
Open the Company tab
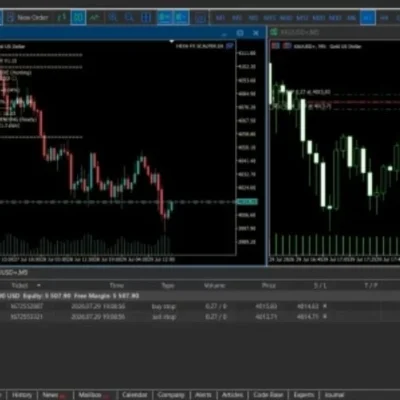[x=171, y=395]
